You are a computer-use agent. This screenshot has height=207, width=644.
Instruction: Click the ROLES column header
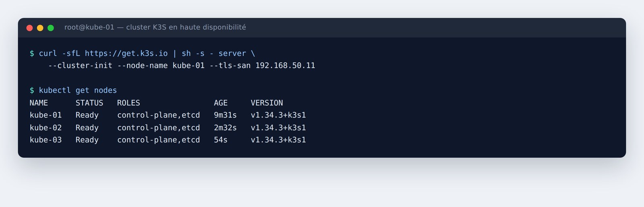[128, 103]
